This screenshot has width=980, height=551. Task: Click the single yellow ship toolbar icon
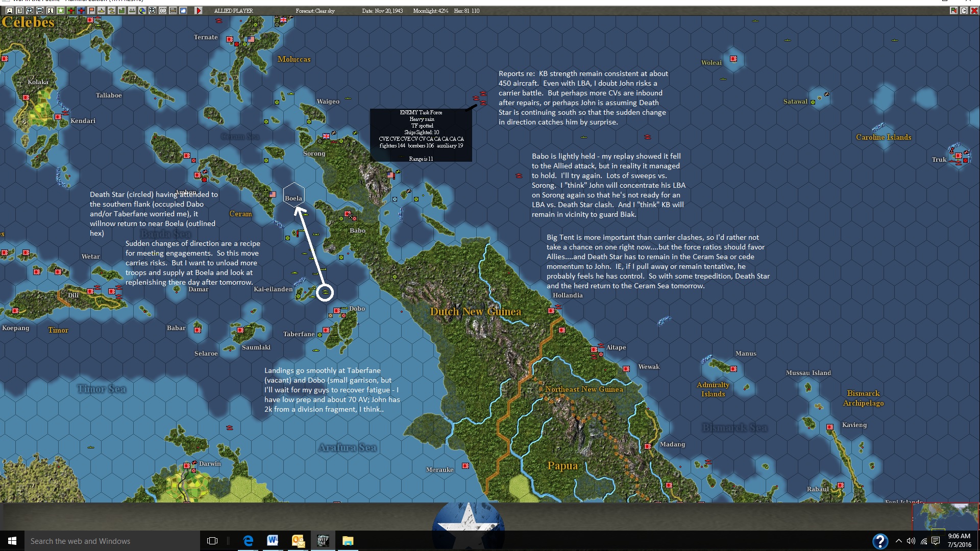[102, 10]
